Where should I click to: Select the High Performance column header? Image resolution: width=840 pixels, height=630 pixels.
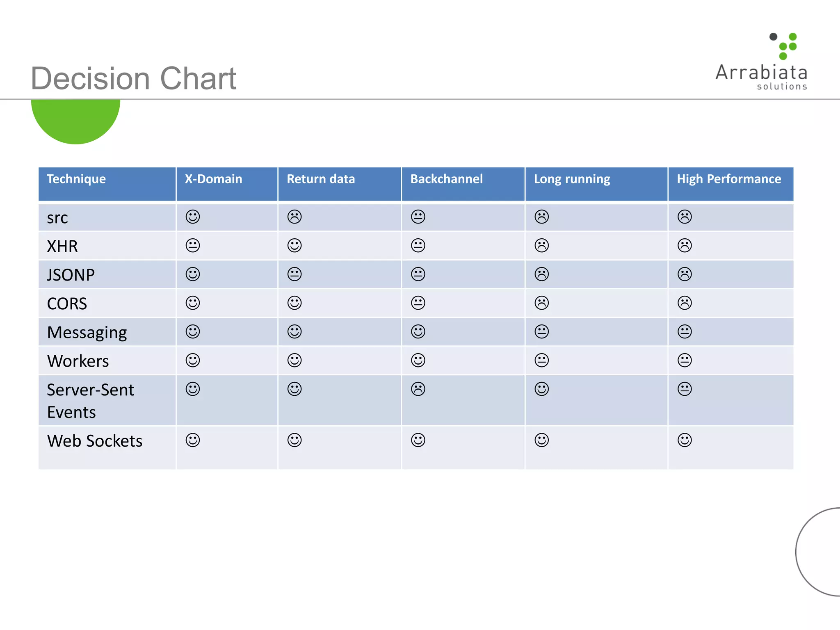[729, 179]
